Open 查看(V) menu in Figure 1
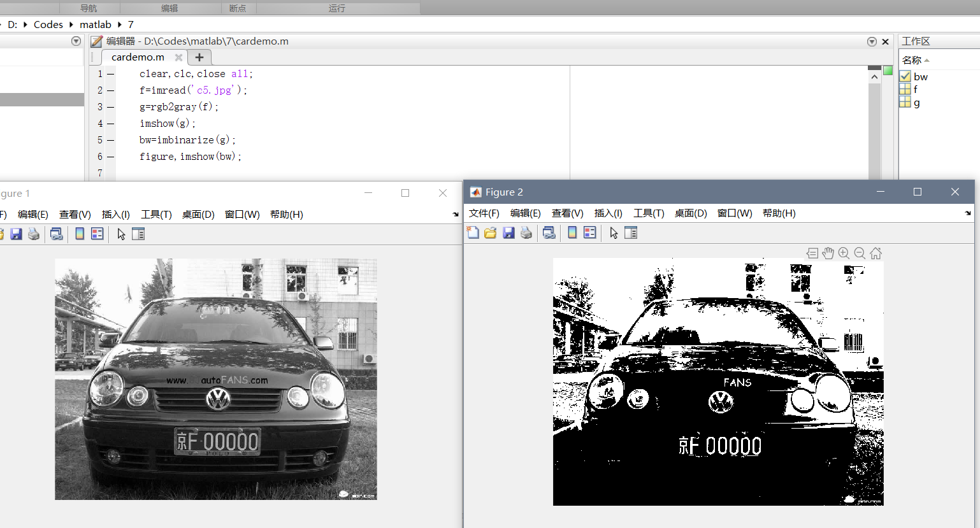This screenshot has width=980, height=528. 75,215
